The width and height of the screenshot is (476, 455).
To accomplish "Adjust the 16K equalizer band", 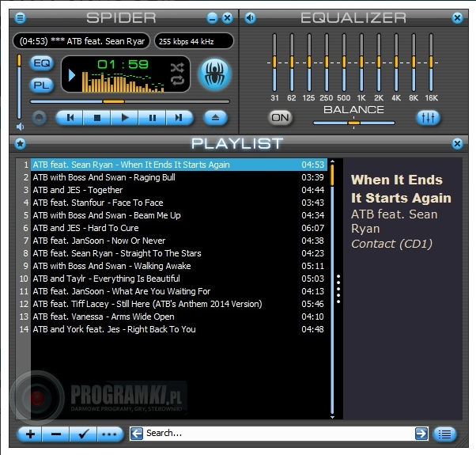I will pos(431,63).
